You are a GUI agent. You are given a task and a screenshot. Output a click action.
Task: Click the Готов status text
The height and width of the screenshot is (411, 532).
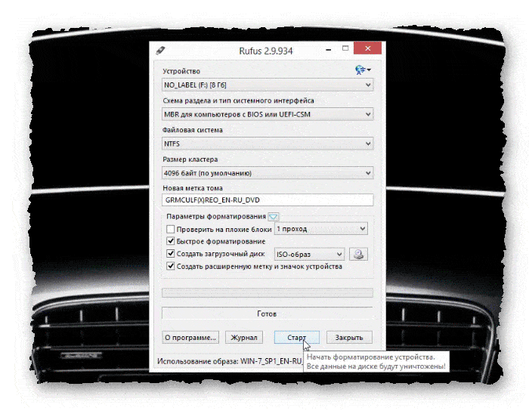point(267,314)
